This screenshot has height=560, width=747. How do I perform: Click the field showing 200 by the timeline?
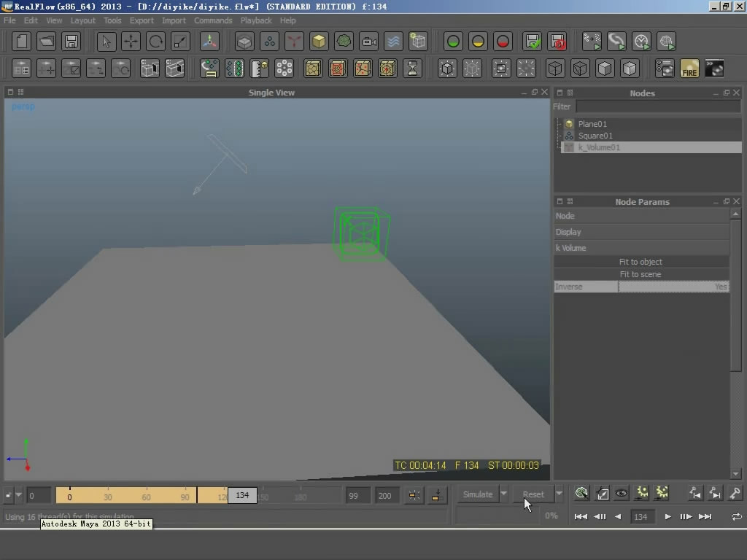pyautogui.click(x=385, y=496)
